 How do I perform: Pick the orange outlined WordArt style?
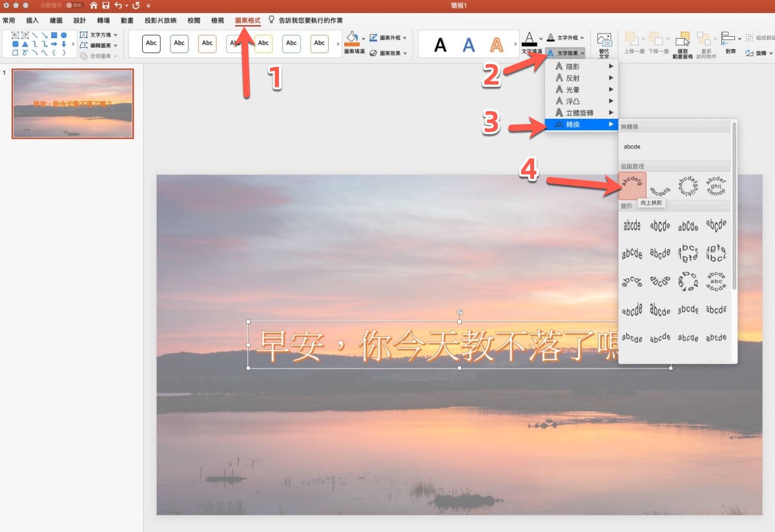[x=496, y=45]
